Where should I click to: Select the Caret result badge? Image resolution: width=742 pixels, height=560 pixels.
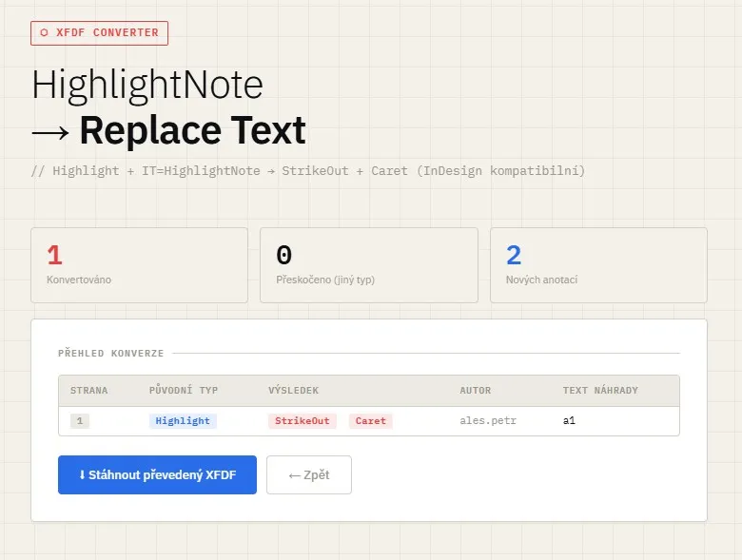point(371,421)
